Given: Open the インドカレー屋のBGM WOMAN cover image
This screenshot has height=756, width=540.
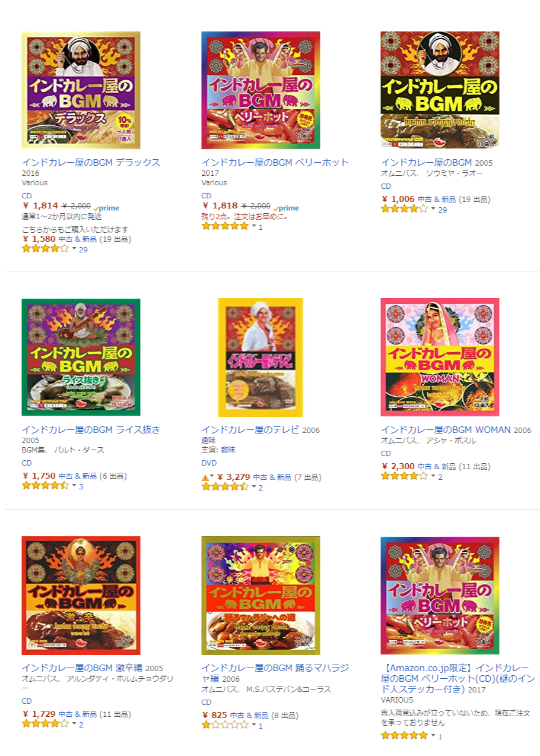Looking at the screenshot, I should click(x=440, y=357).
